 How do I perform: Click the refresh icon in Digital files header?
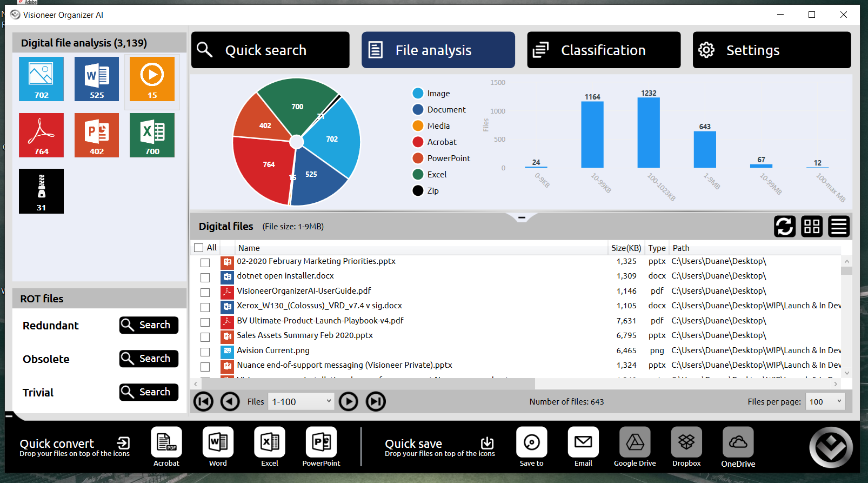784,227
